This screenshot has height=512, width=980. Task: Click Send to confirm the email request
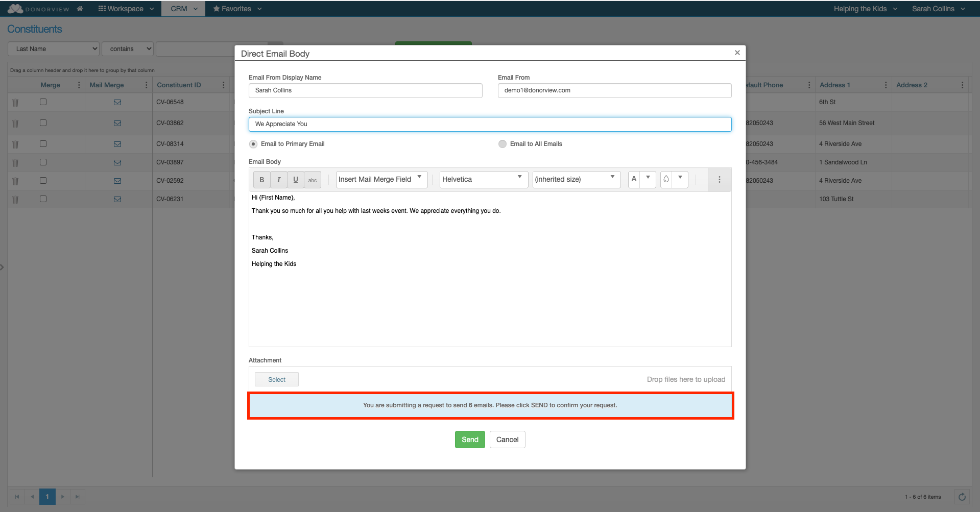click(x=469, y=439)
